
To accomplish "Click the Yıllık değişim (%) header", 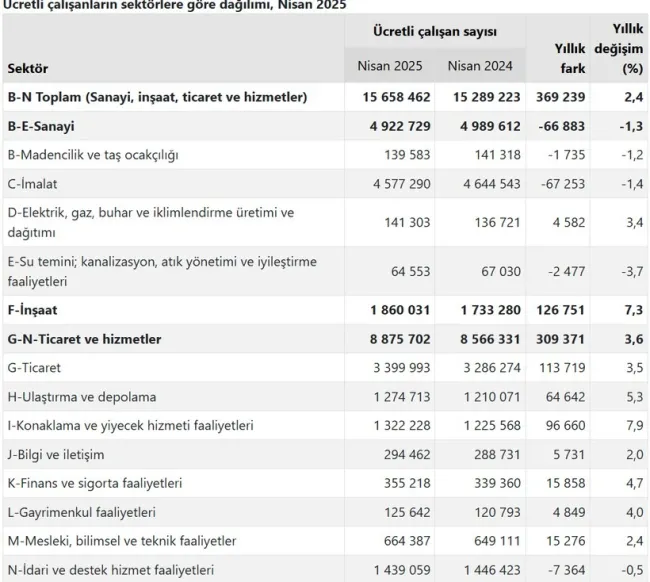I will [x=618, y=48].
